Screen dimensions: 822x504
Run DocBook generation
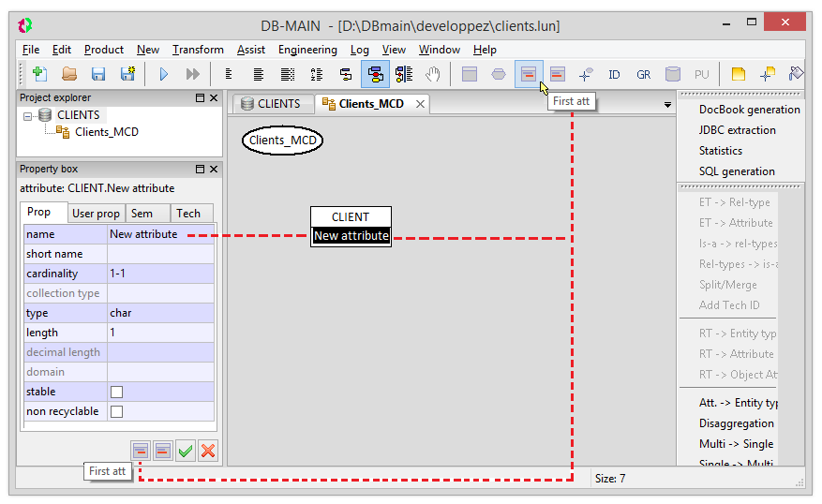click(749, 110)
